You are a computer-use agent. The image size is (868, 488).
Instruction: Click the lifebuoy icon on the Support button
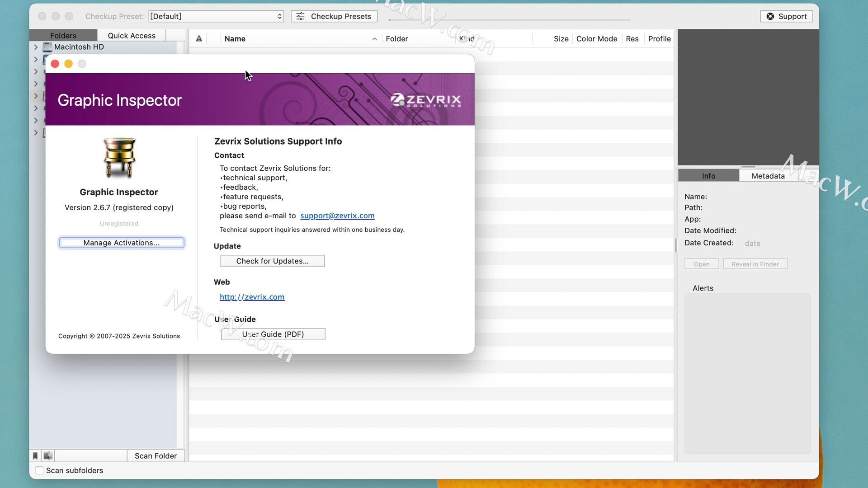(770, 16)
